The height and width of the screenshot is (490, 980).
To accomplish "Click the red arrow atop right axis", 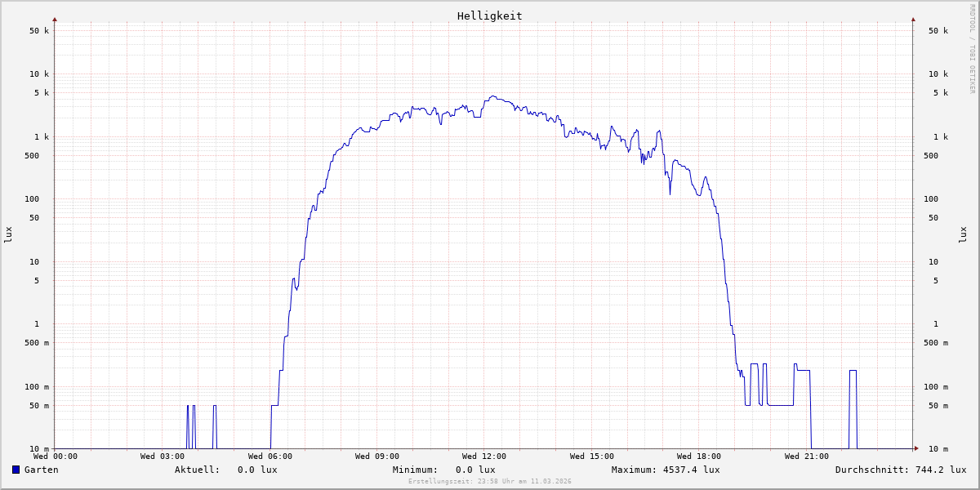I will point(913,19).
